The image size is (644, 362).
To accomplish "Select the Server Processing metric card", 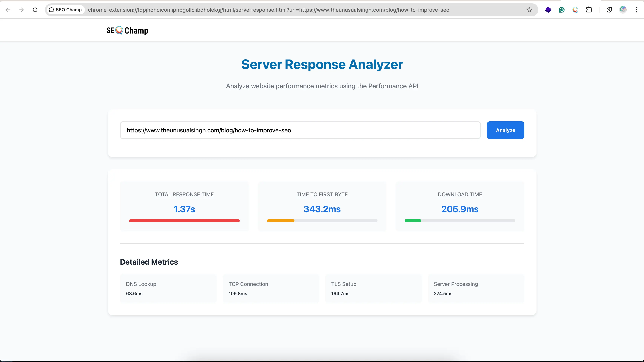I will [476, 288].
